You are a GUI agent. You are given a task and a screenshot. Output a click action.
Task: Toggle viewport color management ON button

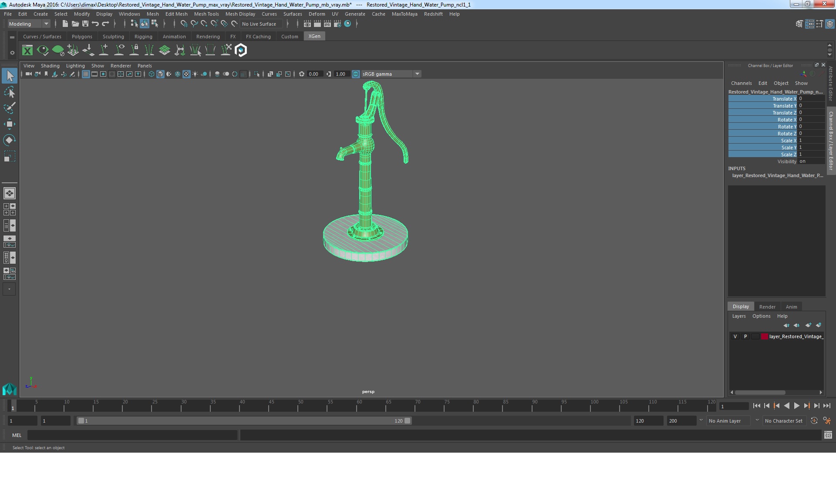point(356,74)
